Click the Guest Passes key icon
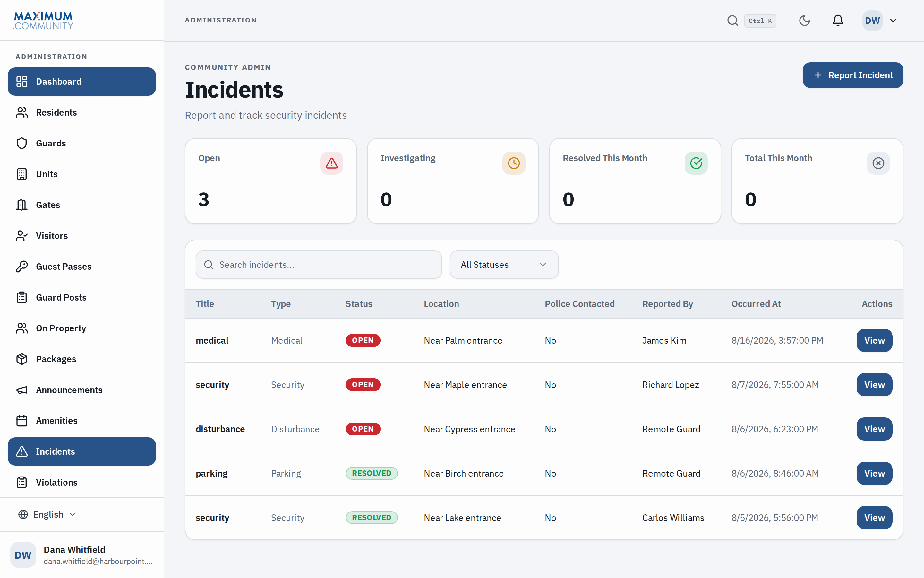The image size is (924, 578). tap(22, 267)
